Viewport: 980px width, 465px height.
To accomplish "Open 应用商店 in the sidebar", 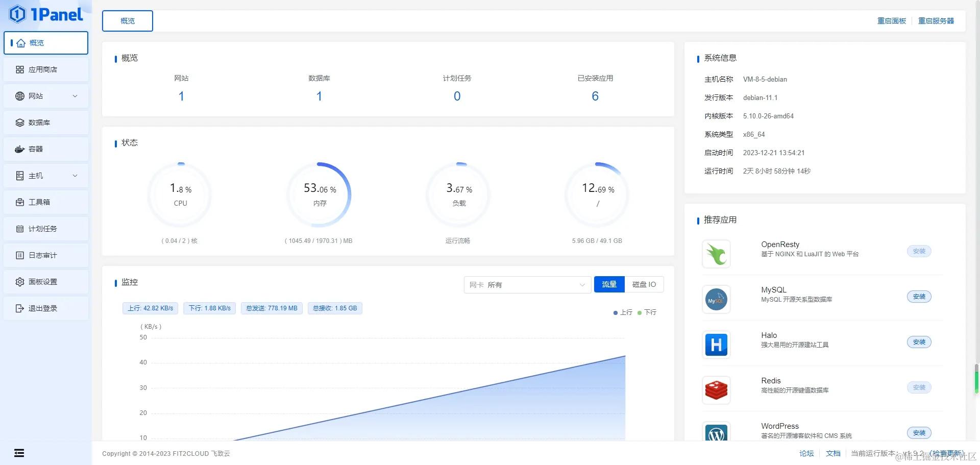I will [46, 69].
